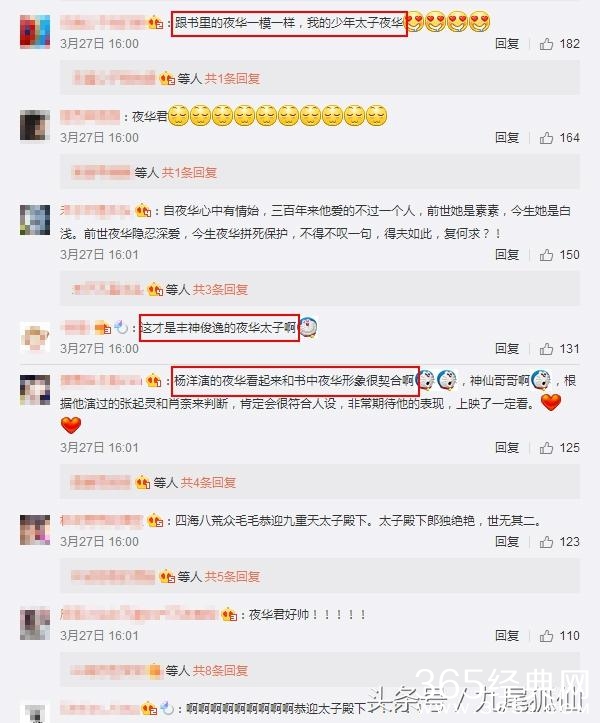Like the 夜华君好帅 comment
600x723 pixels.
(547, 636)
